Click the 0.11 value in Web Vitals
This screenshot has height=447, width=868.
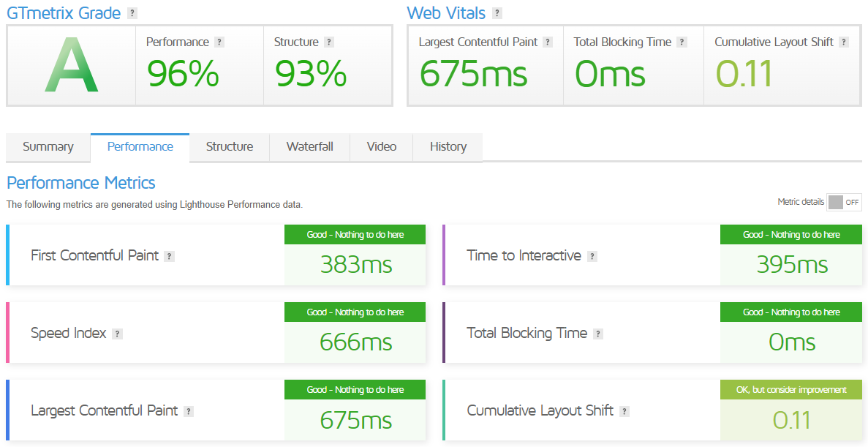(x=744, y=74)
